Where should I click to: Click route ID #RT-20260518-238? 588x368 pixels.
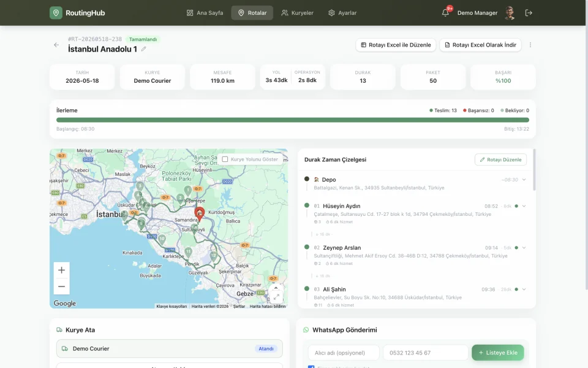(95, 39)
